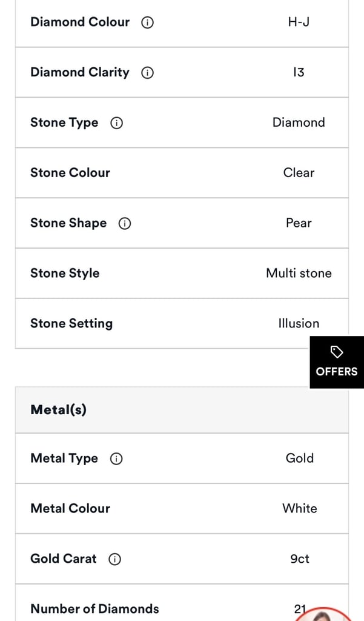Select the Metal(s) section header
This screenshot has height=621, width=364.
59,410
